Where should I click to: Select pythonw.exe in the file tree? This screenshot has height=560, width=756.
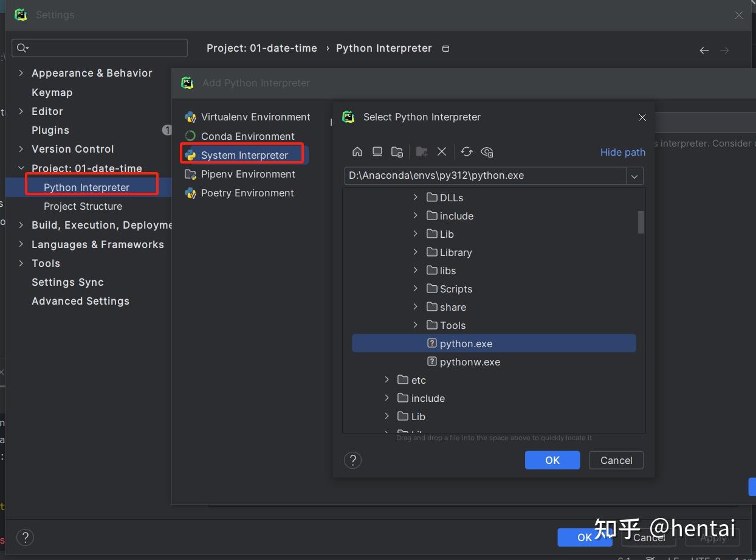point(470,362)
